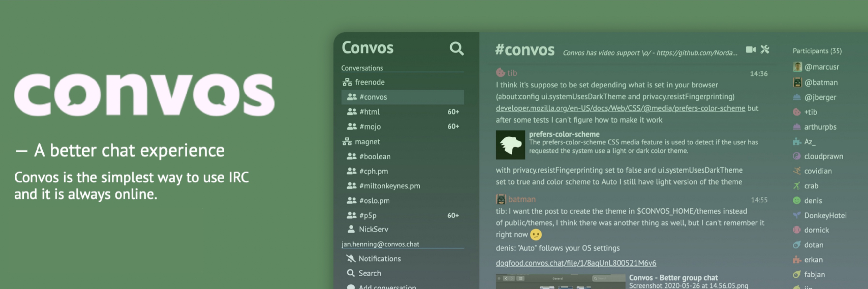Click the avatar icon next to covidian
The height and width of the screenshot is (289, 868).
coord(797,171)
